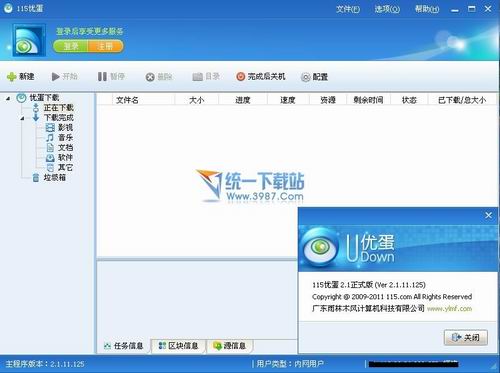
Task: Open the 垃圾箱 trash item
Action: [49, 177]
